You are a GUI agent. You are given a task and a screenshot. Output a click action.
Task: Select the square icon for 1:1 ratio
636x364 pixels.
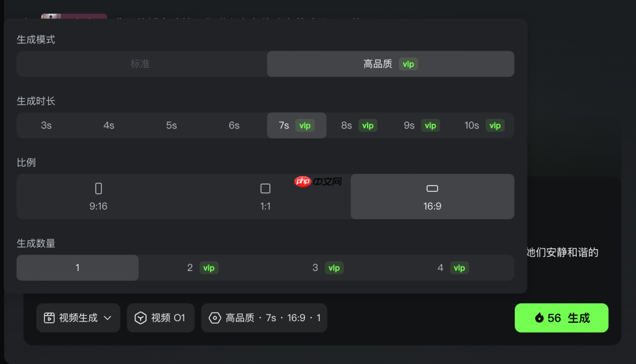(x=265, y=188)
